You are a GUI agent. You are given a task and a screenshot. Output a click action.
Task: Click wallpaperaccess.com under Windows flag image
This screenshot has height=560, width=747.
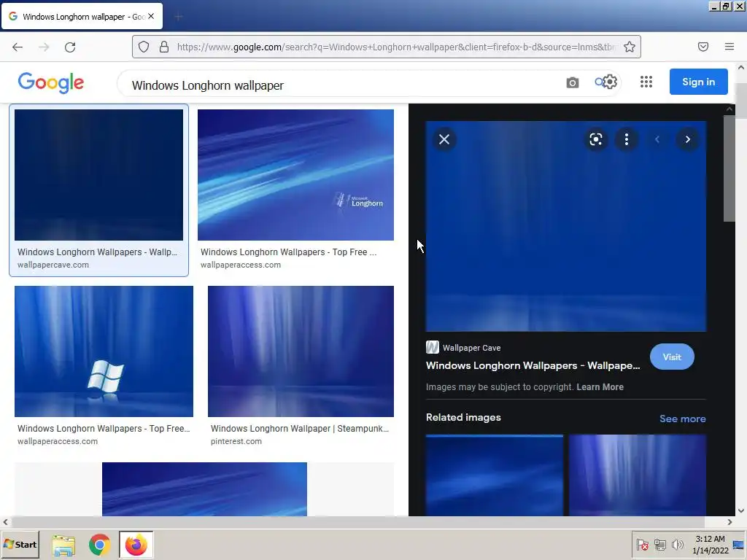[58, 441]
